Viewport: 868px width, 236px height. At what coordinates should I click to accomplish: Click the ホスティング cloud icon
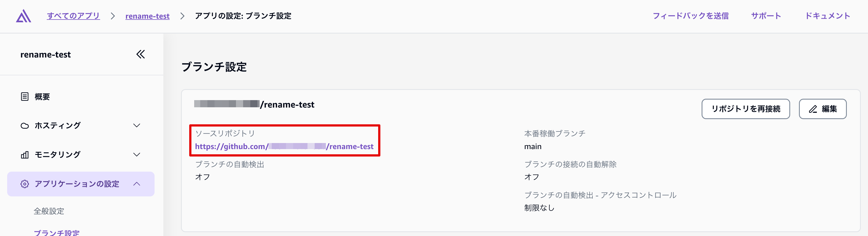24,126
